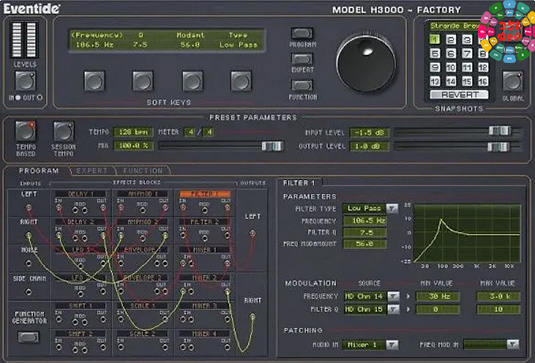
Task: Click the Tempo 120 bpm field
Action: pyautogui.click(x=133, y=132)
